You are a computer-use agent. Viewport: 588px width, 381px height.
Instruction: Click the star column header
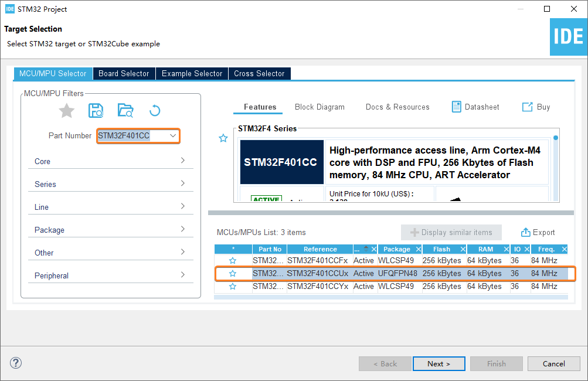click(x=233, y=249)
